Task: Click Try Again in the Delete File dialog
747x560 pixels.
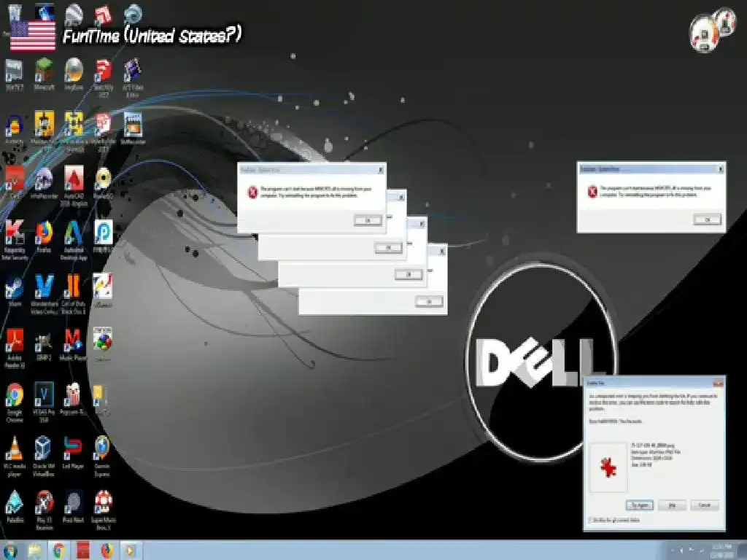Action: (x=639, y=505)
